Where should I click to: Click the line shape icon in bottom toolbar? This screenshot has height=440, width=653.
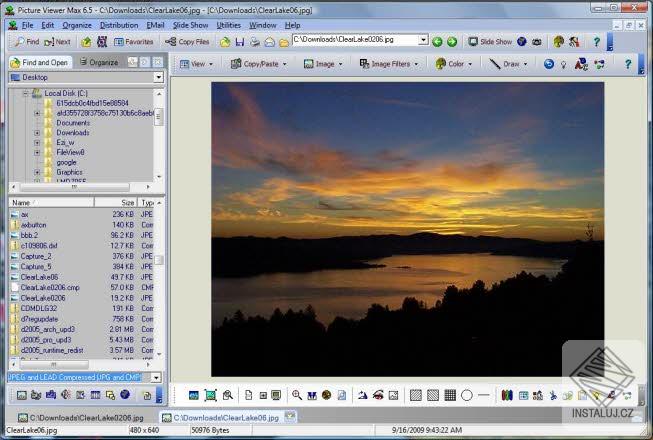[x=484, y=395]
